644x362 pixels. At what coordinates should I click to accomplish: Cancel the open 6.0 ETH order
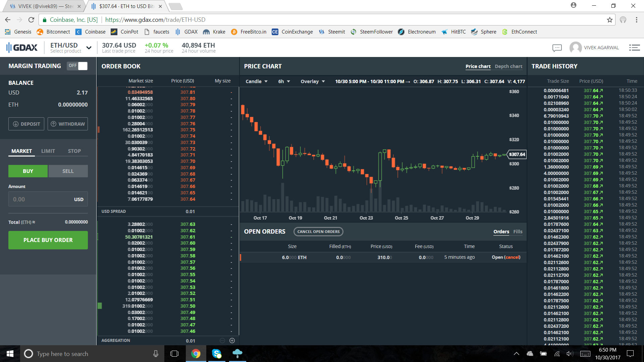(x=512, y=257)
